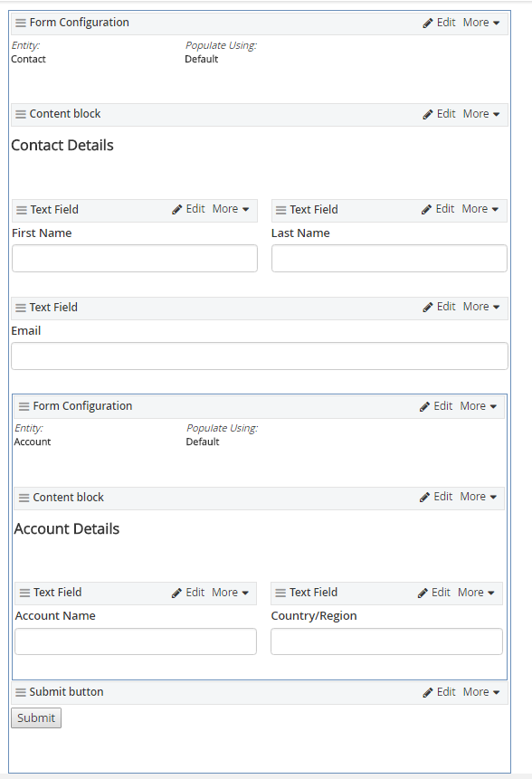
Task: Edit the Submit button block
Action: coord(439,692)
